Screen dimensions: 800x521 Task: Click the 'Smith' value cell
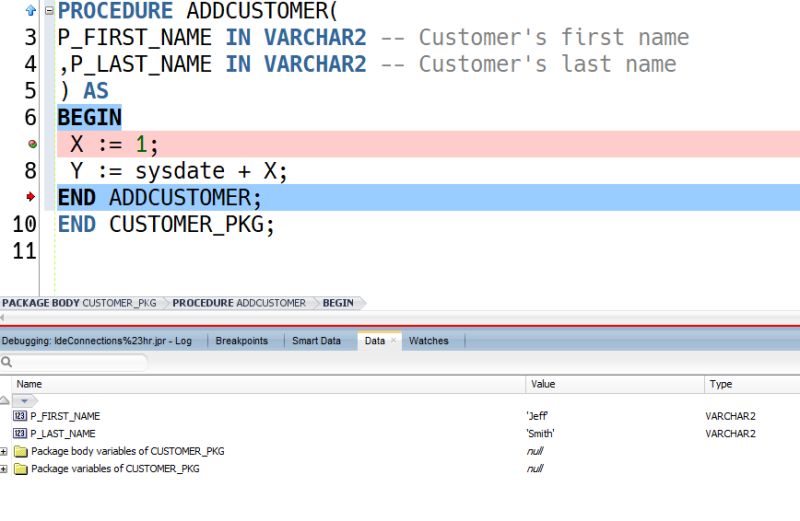pyautogui.click(x=540, y=433)
